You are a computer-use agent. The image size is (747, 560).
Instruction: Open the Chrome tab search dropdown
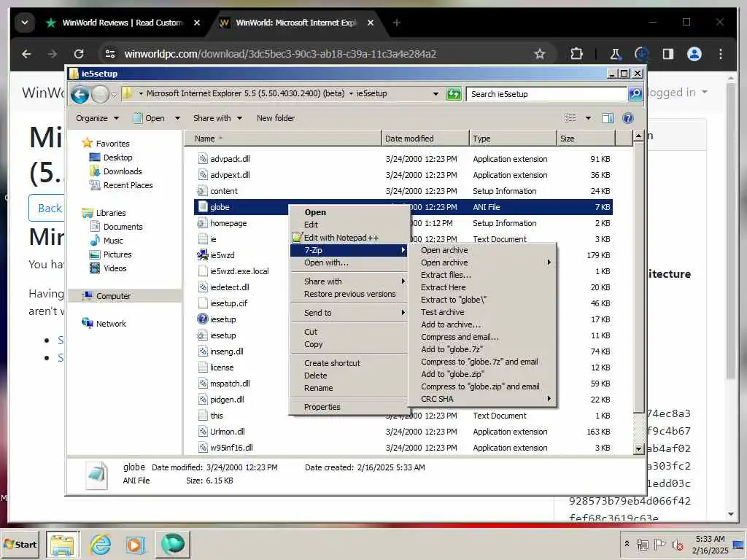click(25, 23)
